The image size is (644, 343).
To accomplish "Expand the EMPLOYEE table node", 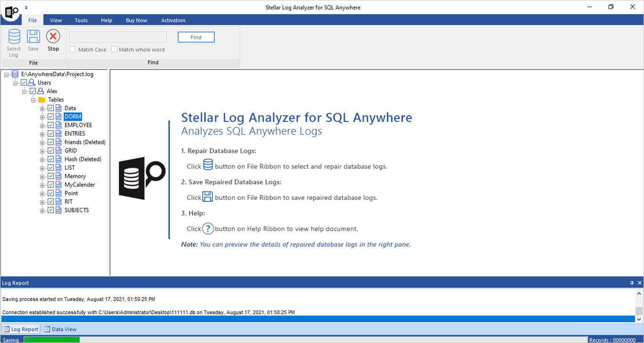I will (x=42, y=125).
